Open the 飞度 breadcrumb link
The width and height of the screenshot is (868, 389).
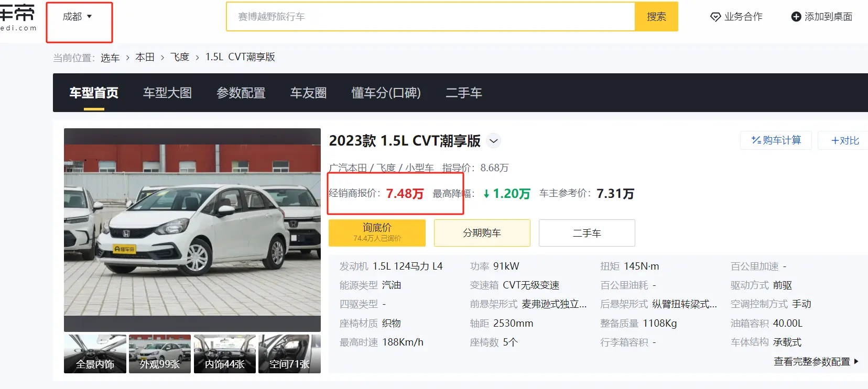(x=180, y=57)
